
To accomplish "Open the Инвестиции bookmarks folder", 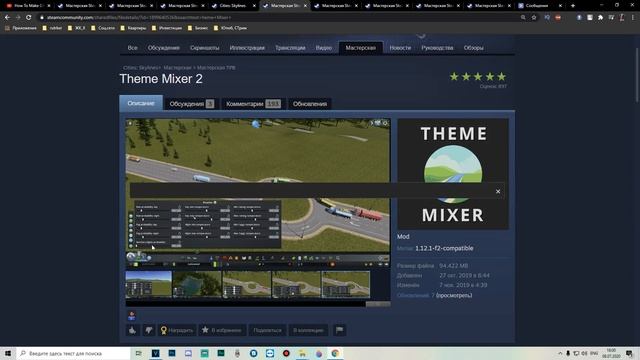I will coord(167,28).
